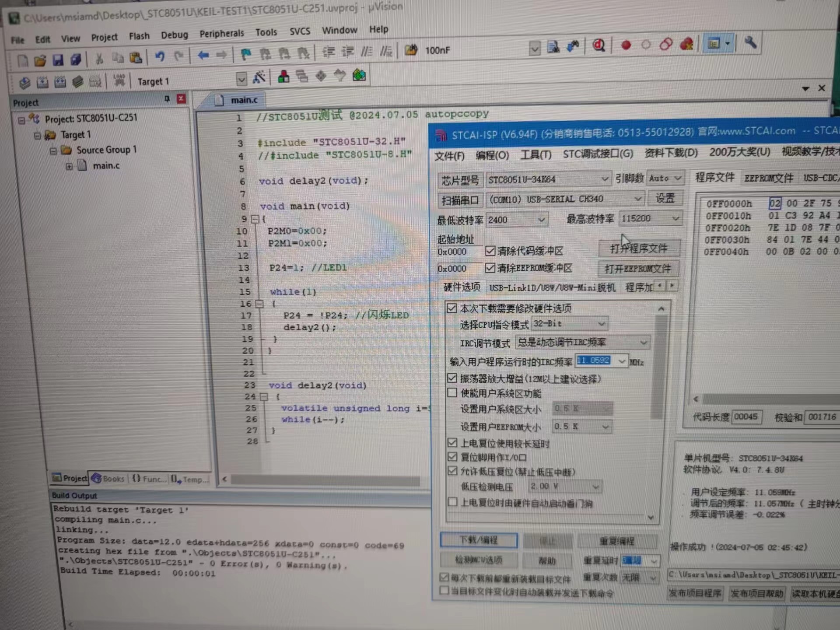840x630 pixels.
Task: Uncheck 清除代码缓冲区 checkbox
Action: pyautogui.click(x=490, y=251)
